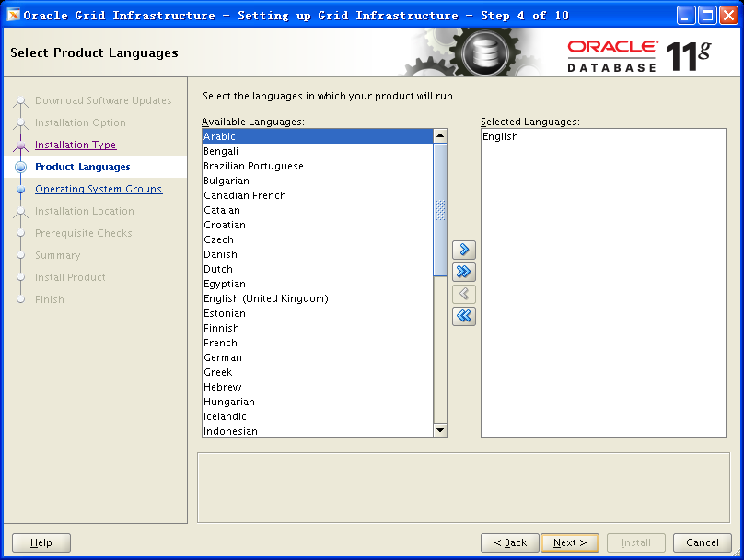Open the Installation Type step link

76,145
